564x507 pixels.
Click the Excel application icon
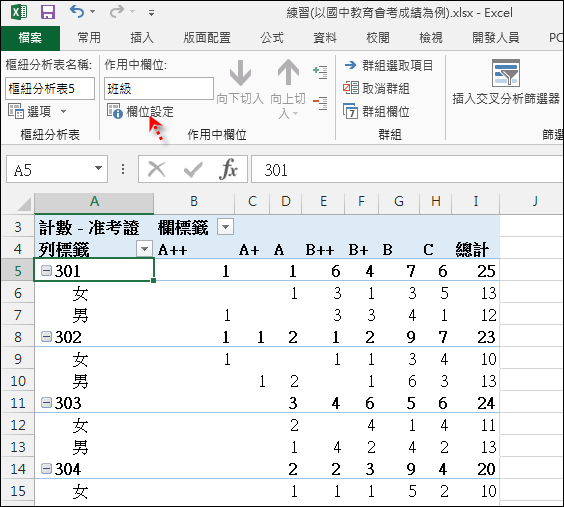(19, 12)
